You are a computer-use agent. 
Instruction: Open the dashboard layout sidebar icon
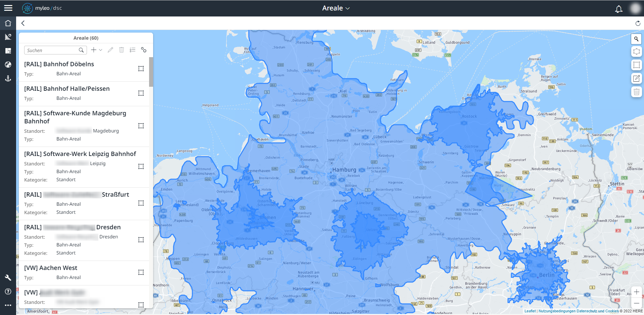(8, 51)
